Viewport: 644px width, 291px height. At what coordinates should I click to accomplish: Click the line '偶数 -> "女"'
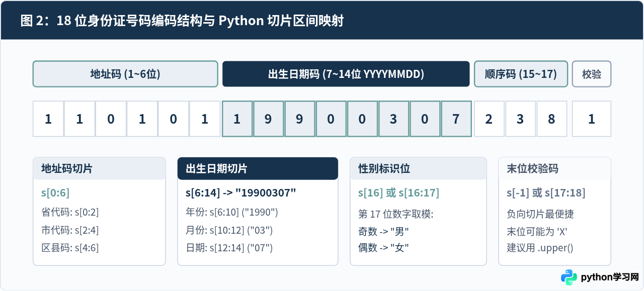[x=383, y=248]
